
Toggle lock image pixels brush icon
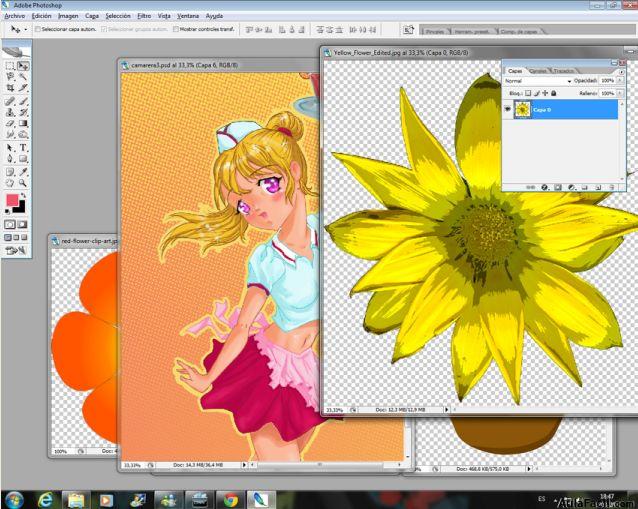tap(537, 93)
